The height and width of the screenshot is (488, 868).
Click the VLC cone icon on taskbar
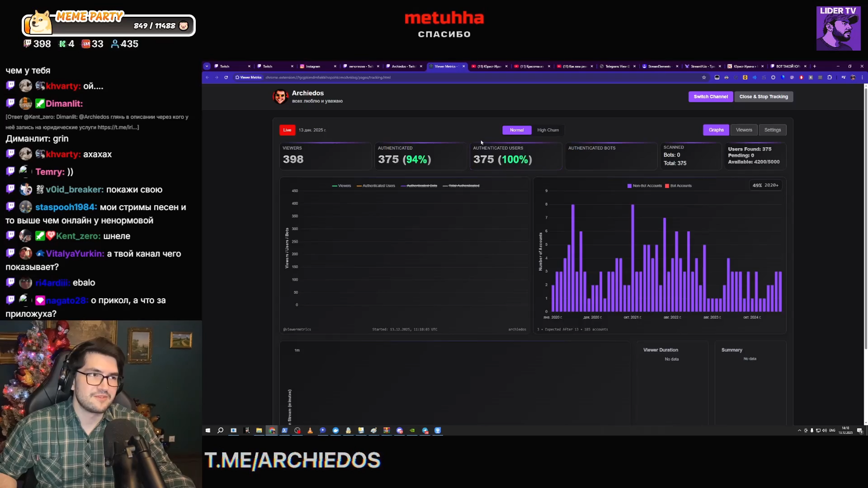(310, 431)
